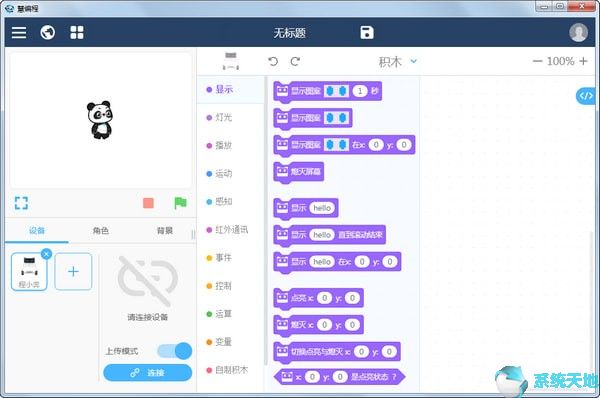Click y field in 显示图案 在x block
600x398 pixels.
coord(404,144)
